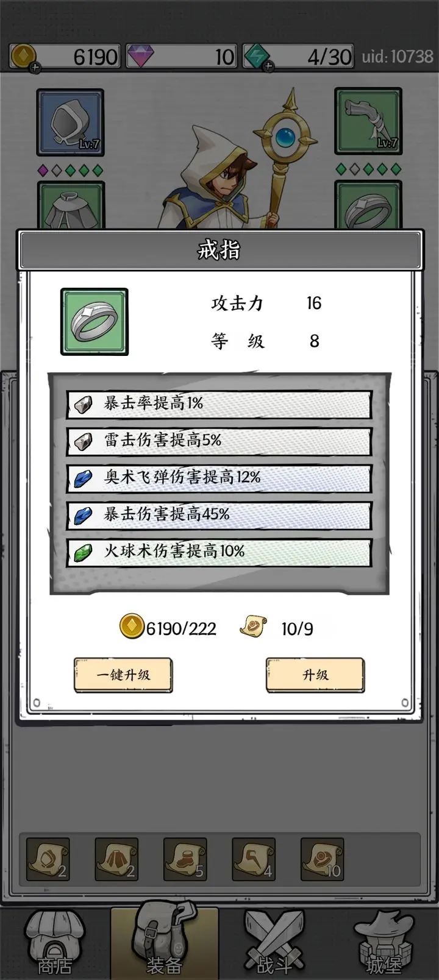Viewport: 439px width, 980px height.
Task: Select the gloves equipment slot Lv:7
Action: click(x=368, y=121)
